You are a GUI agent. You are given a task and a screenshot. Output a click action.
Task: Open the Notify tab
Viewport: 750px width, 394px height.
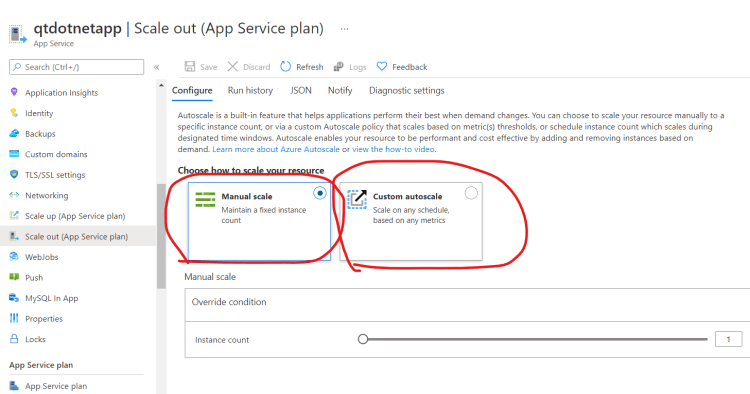pos(340,90)
